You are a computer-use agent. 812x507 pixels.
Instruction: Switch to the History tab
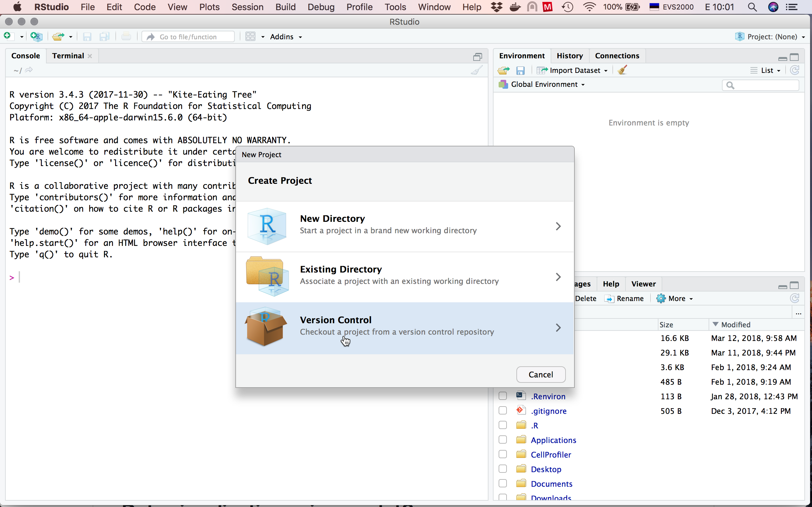(x=569, y=56)
